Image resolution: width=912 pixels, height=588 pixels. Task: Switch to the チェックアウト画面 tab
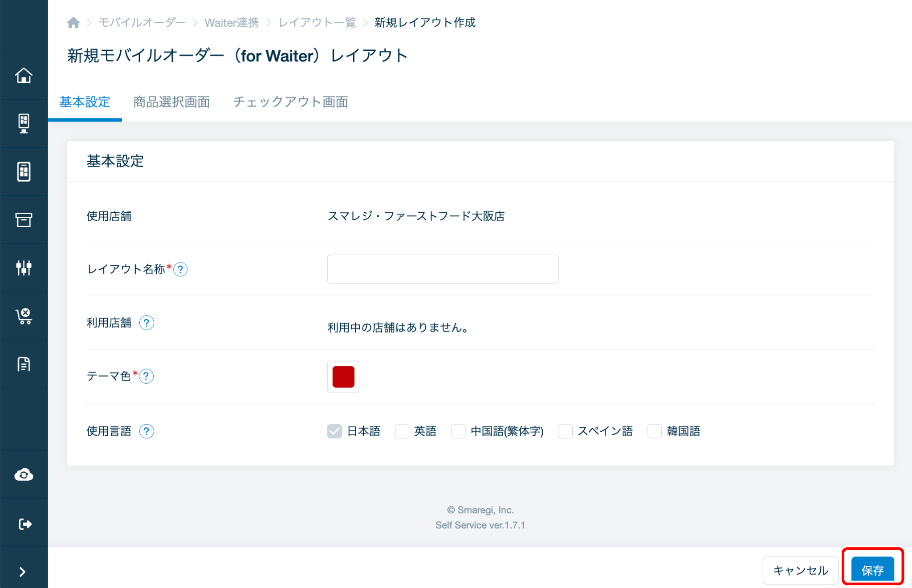click(290, 102)
